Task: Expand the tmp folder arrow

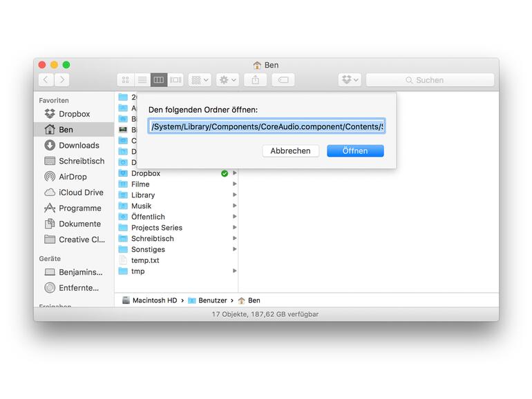Action: 234,271
